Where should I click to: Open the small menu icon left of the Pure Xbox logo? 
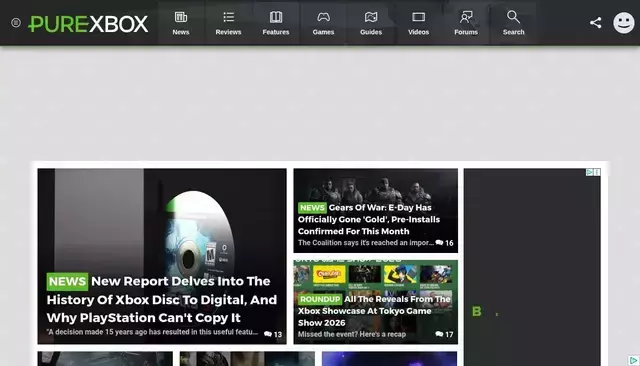click(16, 22)
